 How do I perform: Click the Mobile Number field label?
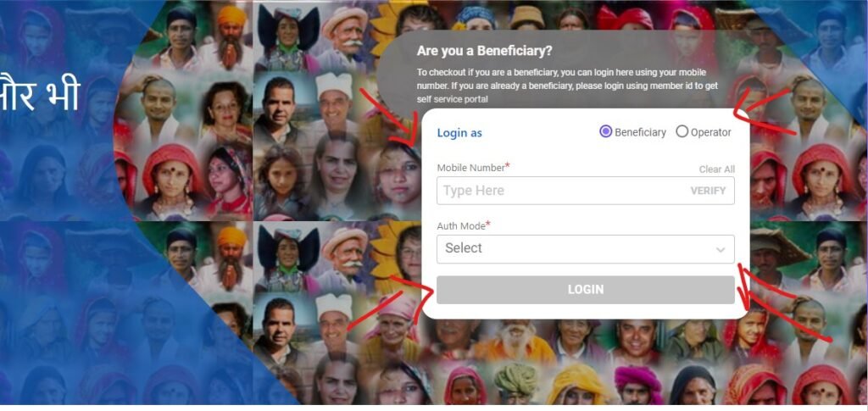pos(473,167)
